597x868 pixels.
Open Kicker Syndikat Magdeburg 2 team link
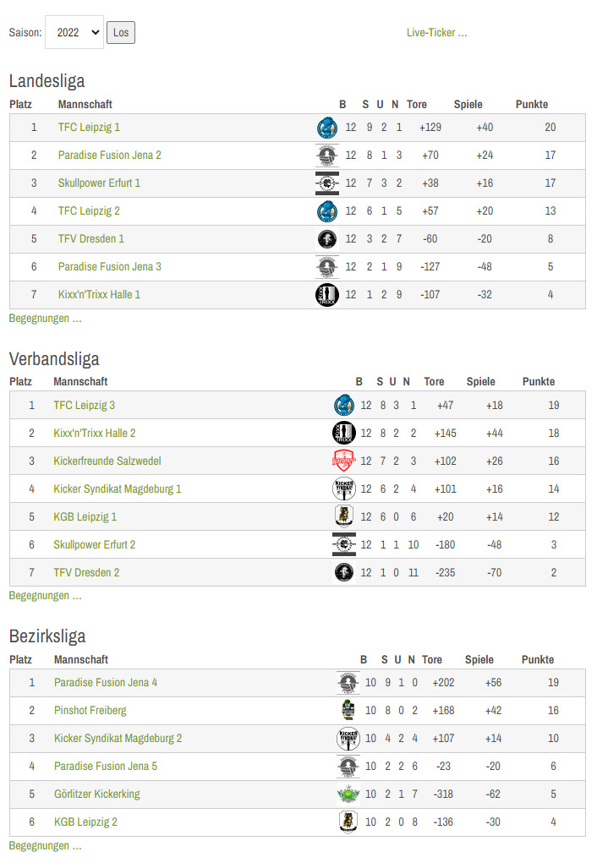[x=118, y=739]
